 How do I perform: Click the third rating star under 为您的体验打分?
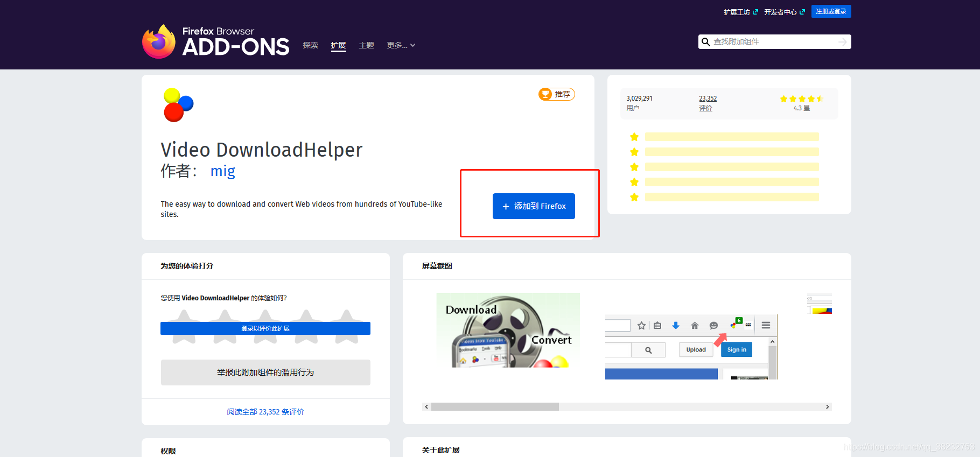click(x=265, y=327)
